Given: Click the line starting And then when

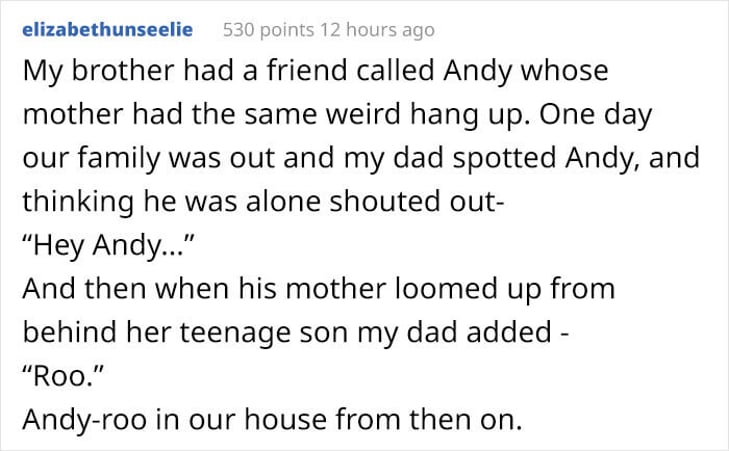Looking at the screenshot, I should coord(318,289).
